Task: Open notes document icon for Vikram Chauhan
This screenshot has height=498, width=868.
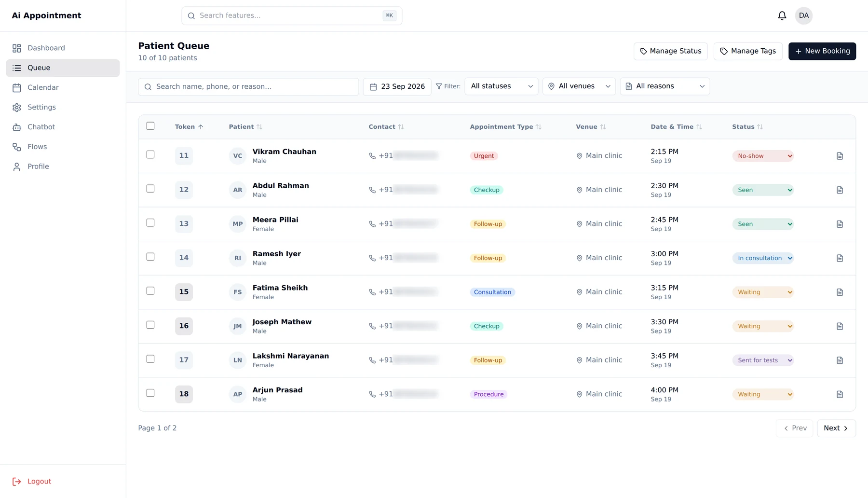Action: 840,156
